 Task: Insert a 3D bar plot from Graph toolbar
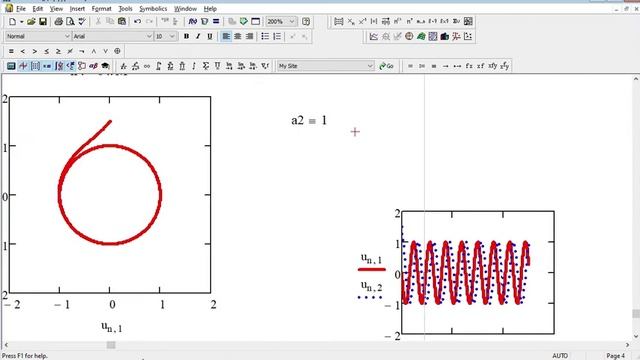click(x=444, y=37)
